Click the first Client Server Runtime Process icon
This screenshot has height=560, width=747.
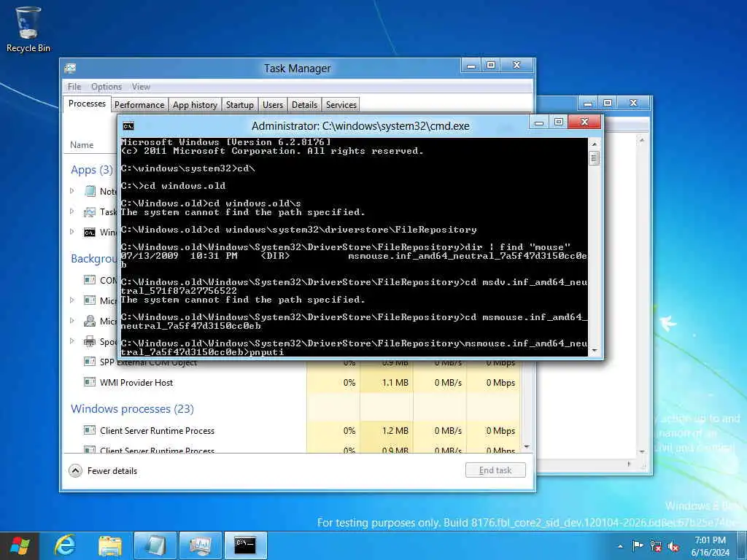point(90,430)
